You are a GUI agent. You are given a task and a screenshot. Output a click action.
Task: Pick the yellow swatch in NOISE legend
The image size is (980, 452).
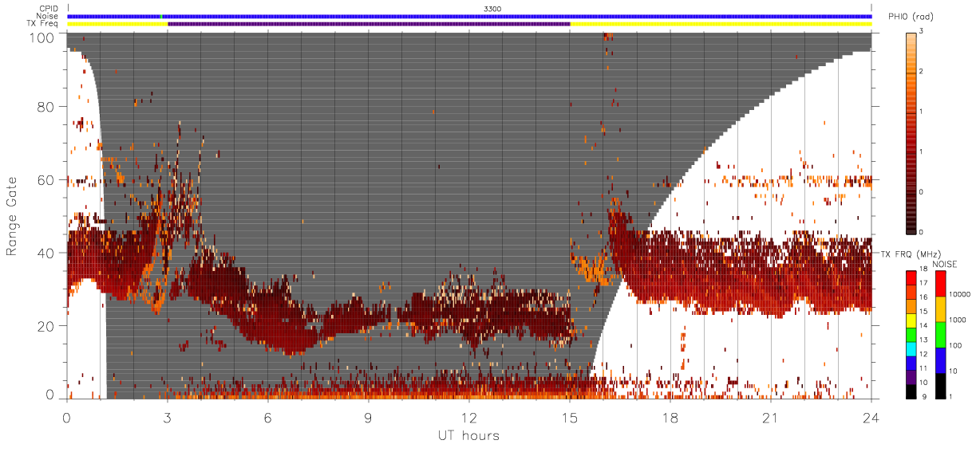941,309
